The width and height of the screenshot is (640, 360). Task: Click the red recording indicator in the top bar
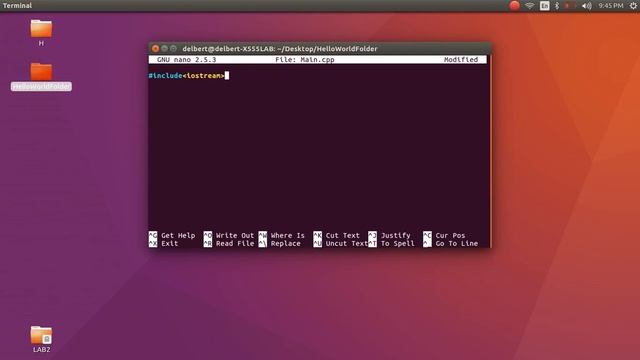coord(514,5)
